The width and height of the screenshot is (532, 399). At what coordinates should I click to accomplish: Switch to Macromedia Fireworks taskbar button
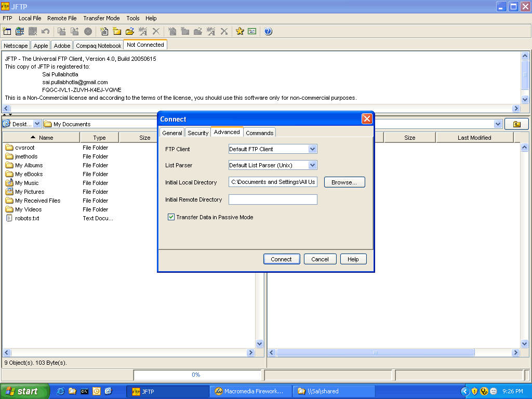(x=250, y=391)
